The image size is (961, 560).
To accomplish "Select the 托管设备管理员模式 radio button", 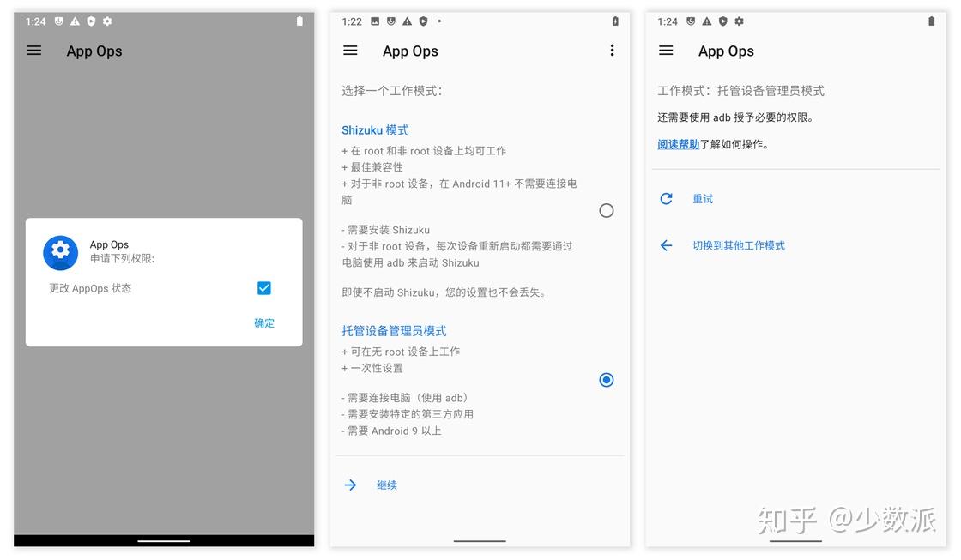I will click(x=606, y=380).
